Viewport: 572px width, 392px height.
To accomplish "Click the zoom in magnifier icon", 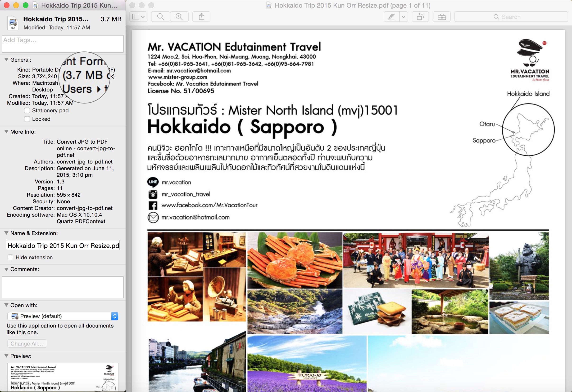I will [x=179, y=17].
